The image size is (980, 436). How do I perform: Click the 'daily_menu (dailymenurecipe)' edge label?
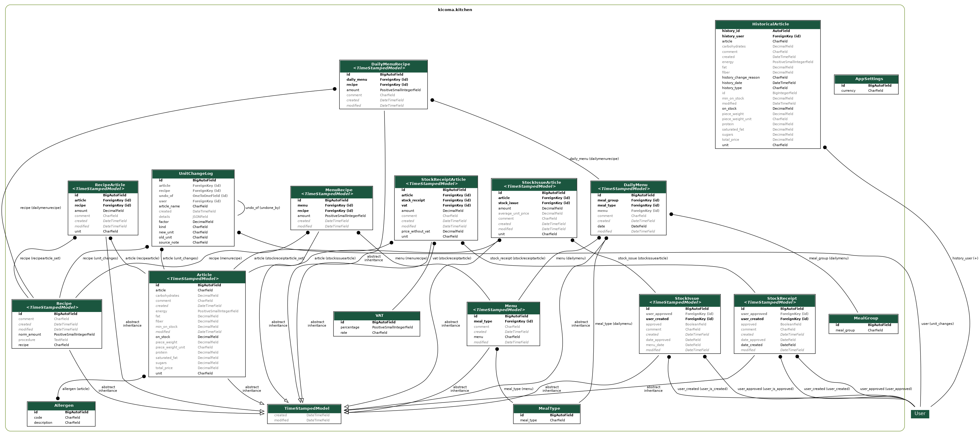[594, 159]
